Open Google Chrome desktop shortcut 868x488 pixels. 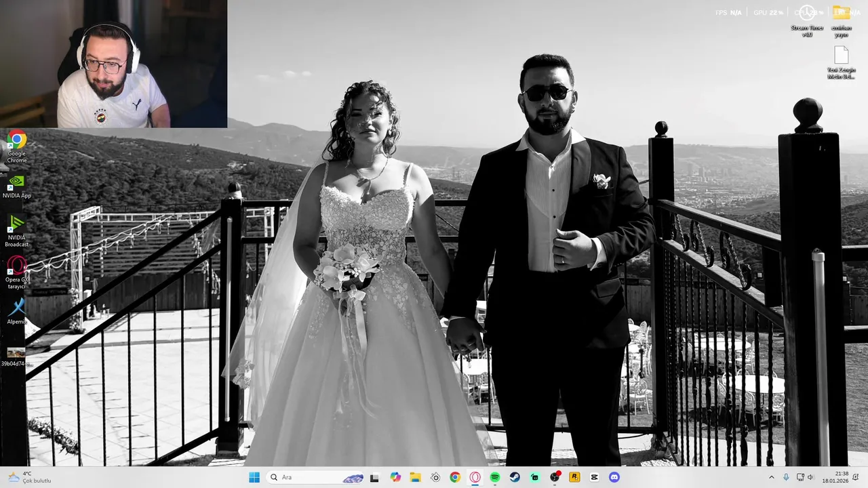pos(16,146)
